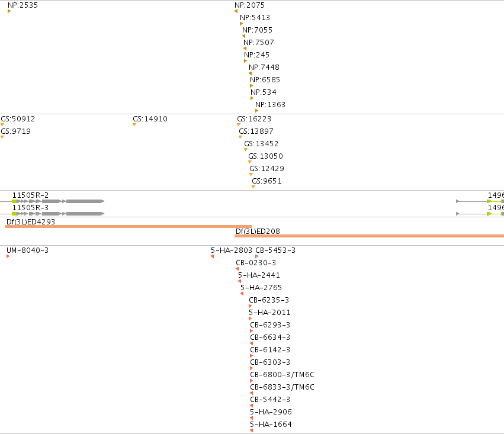Click the CB-6833-3/TM6C insertion label
504x434 pixels.
click(283, 387)
